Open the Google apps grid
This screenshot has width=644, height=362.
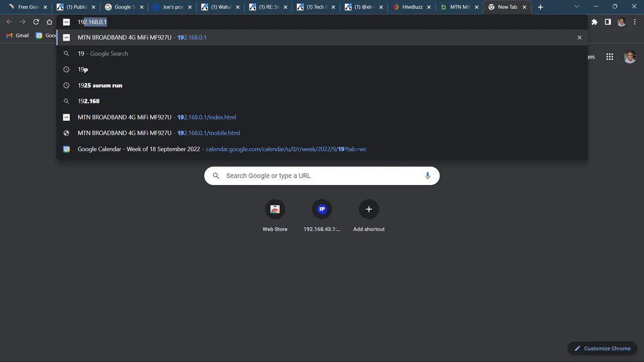610,57
